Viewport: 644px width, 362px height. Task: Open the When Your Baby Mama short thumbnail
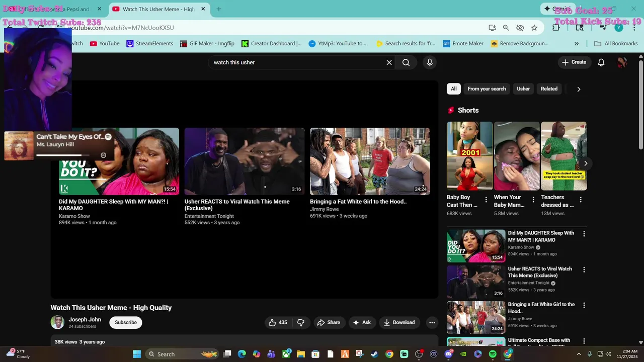(x=517, y=156)
